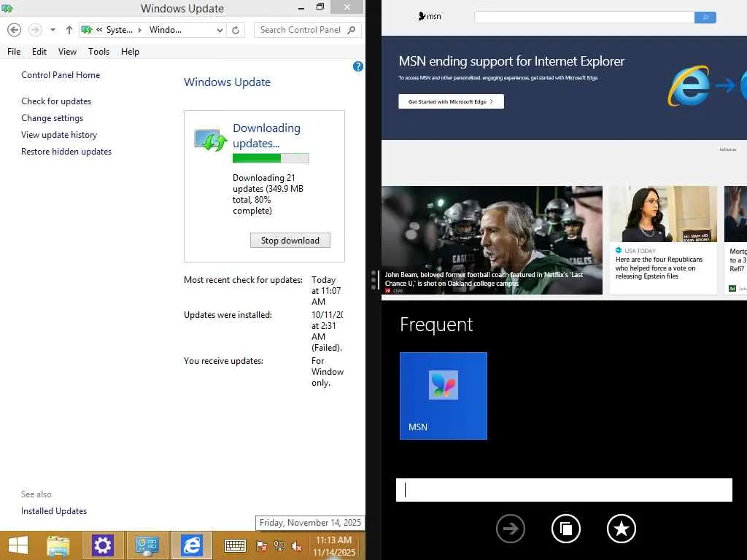Open the File menu
Image resolution: width=747 pixels, height=560 pixels.
(x=14, y=52)
